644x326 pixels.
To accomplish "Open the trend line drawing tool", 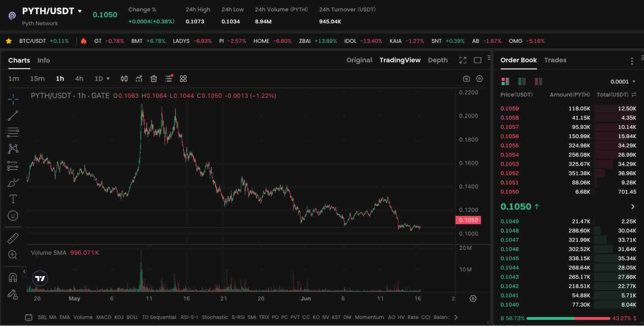I will [x=13, y=116].
